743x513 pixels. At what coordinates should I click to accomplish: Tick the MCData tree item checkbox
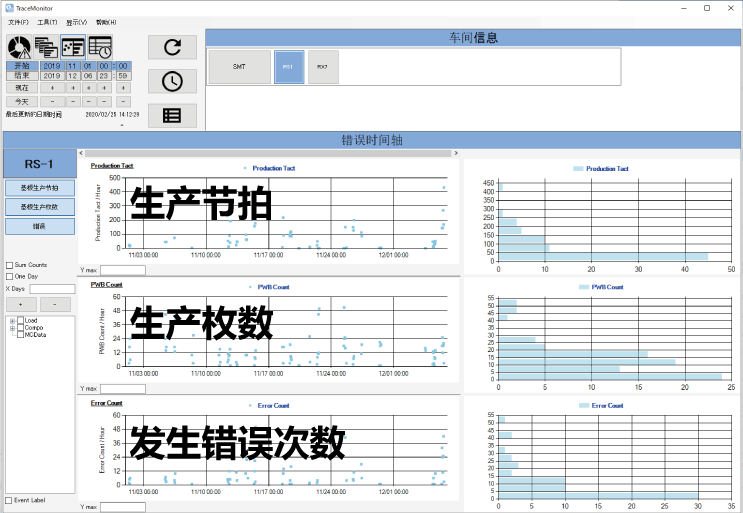[21, 335]
